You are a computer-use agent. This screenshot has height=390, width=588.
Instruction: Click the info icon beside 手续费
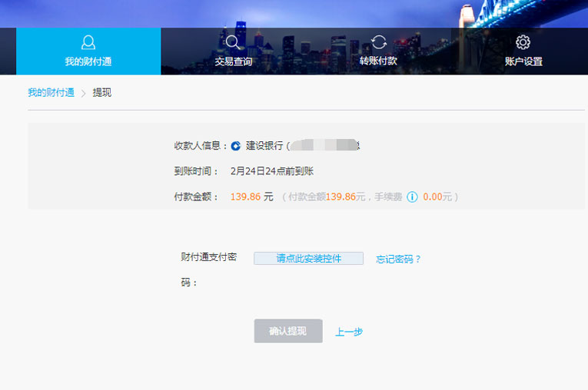coord(412,197)
